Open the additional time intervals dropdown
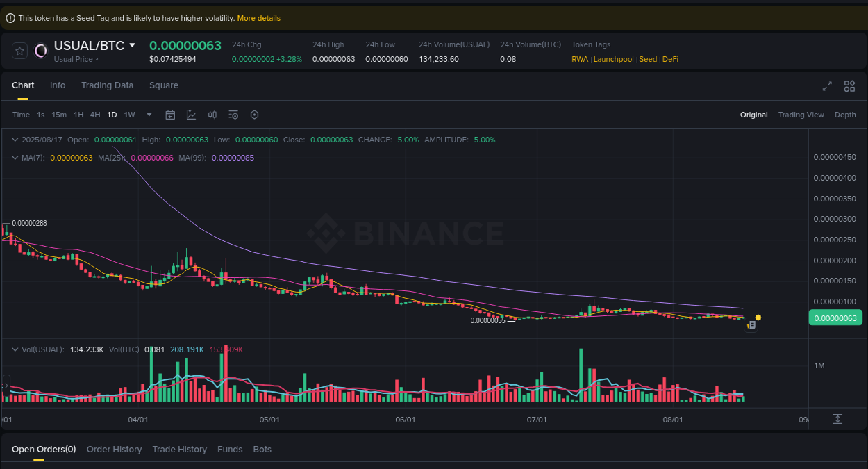868x469 pixels. [x=149, y=114]
